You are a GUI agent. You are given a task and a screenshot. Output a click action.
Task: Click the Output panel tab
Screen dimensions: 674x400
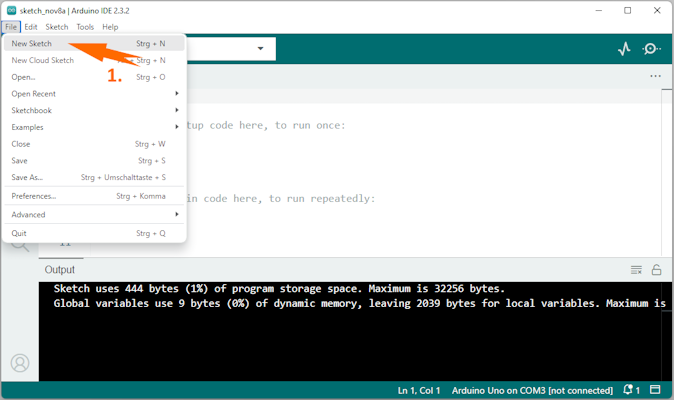pyautogui.click(x=60, y=269)
